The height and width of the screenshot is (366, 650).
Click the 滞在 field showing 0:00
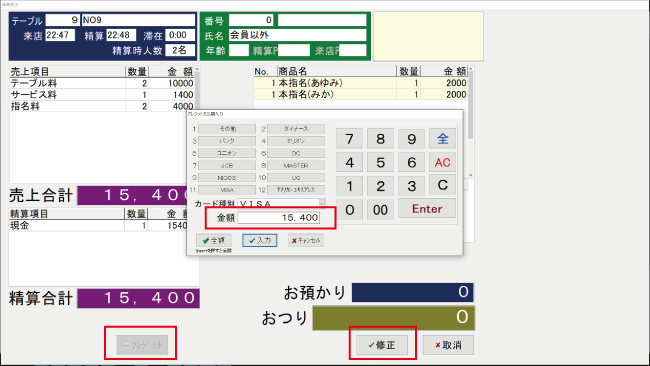pyautogui.click(x=180, y=35)
